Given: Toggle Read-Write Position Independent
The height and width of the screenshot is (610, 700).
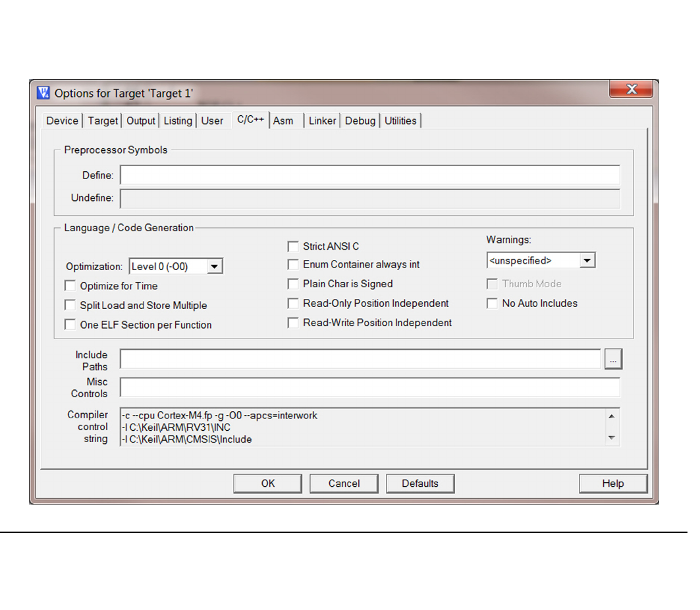Looking at the screenshot, I should point(293,323).
